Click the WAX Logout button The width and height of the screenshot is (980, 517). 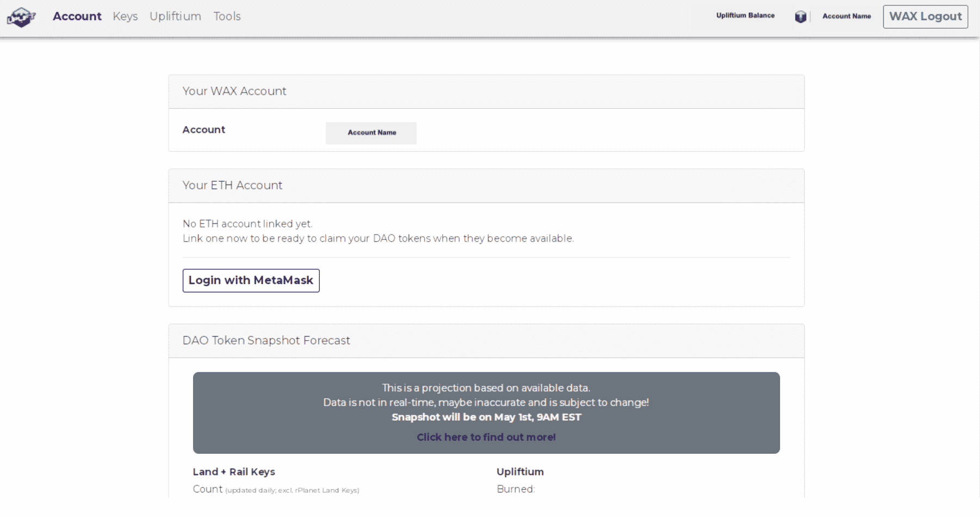pyautogui.click(x=925, y=16)
